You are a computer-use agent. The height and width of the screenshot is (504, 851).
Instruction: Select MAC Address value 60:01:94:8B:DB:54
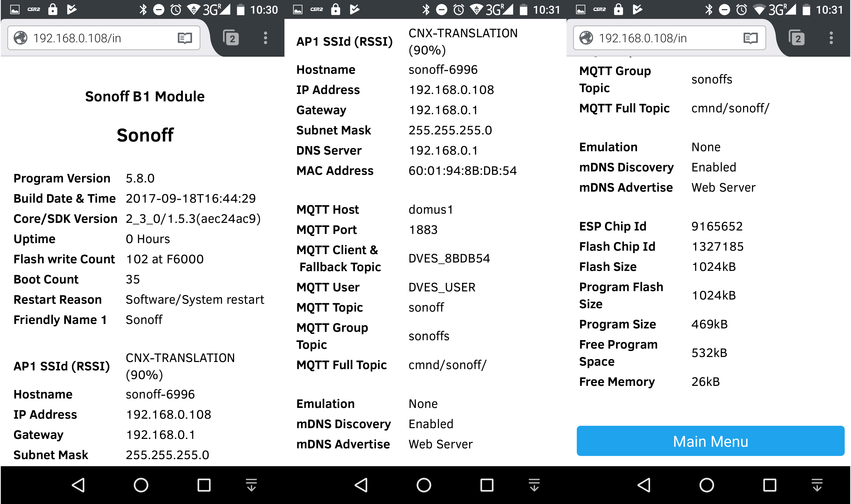pyautogui.click(x=462, y=170)
